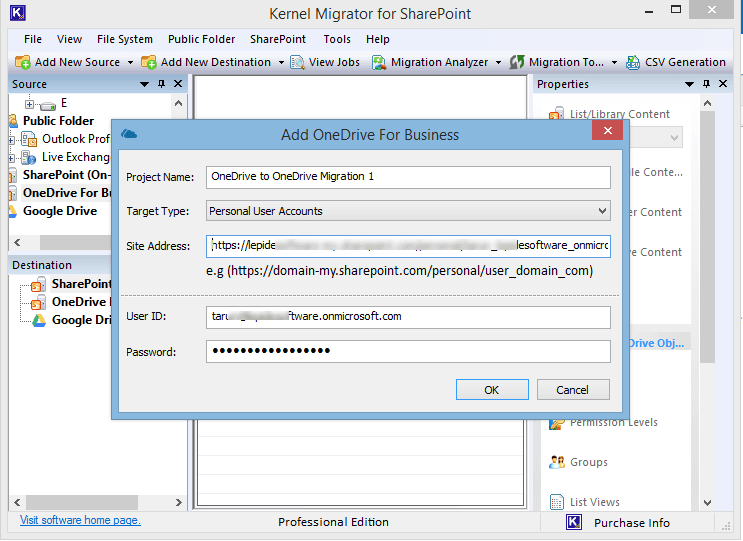Open Properties panel options arrow
Image resolution: width=743 pixels, height=541 pixels.
[689, 84]
